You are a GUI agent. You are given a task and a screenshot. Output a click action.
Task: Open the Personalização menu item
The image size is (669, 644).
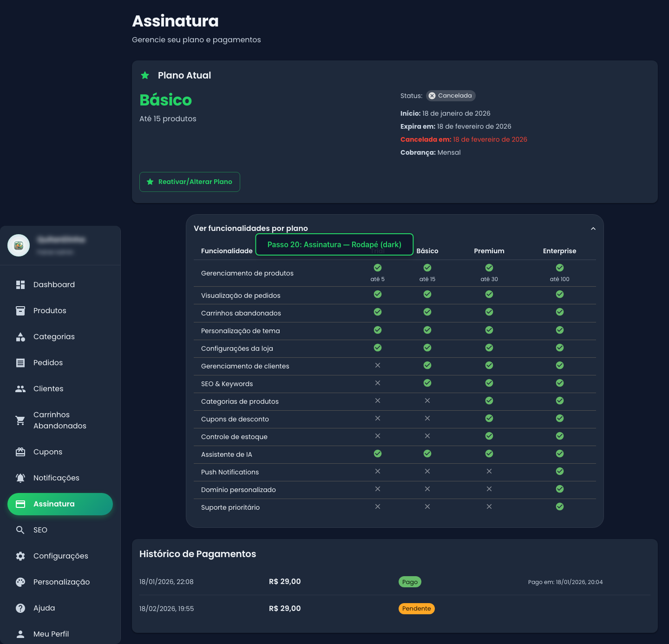click(x=61, y=582)
